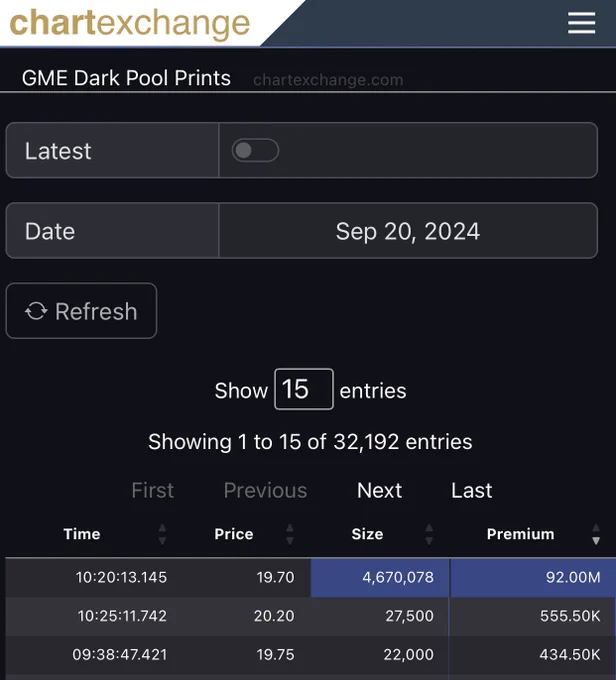Select the 22,000 size cell
This screenshot has width=616, height=680.
click(380, 655)
